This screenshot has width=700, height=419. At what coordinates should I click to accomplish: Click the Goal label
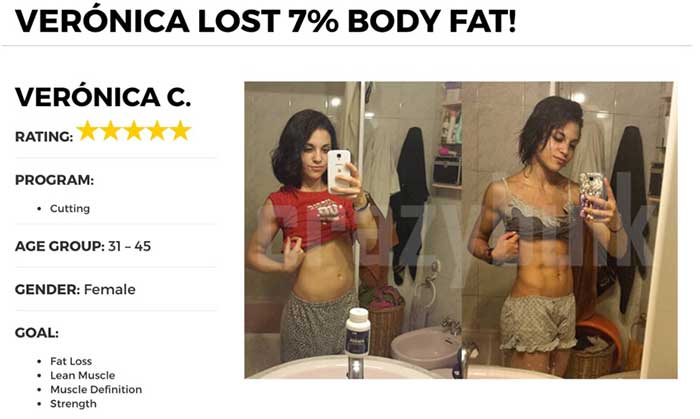(37, 333)
